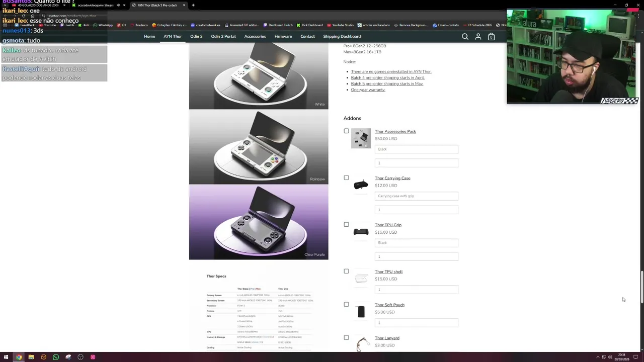Open the Kick Dashboard bookmark
This screenshot has width=644, height=362.
(310, 25)
